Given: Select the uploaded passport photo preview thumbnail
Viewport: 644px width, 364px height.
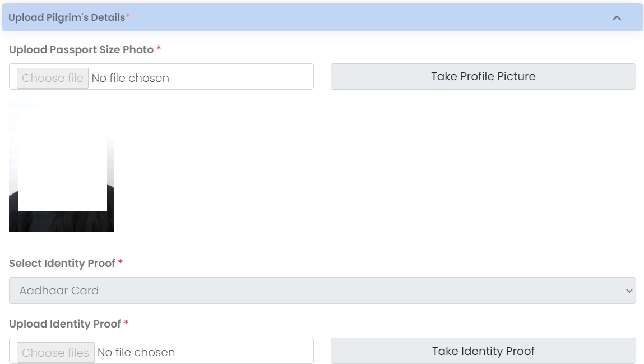Looking at the screenshot, I should tap(62, 167).
